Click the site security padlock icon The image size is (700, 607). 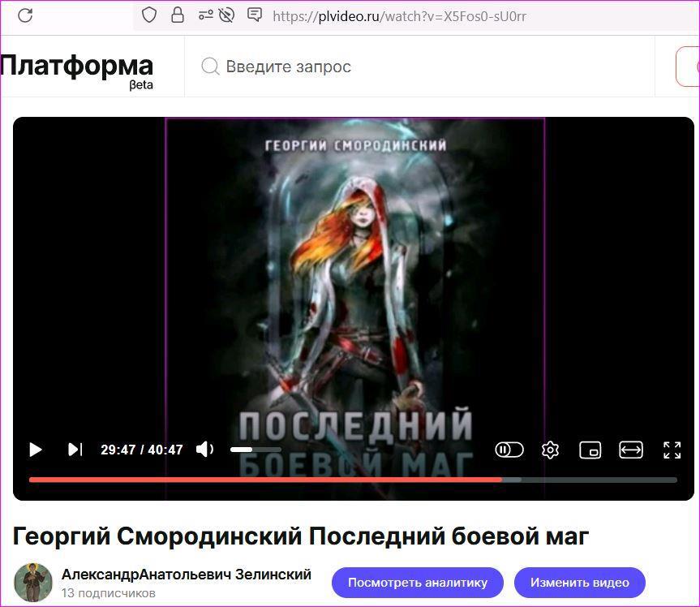tap(178, 15)
